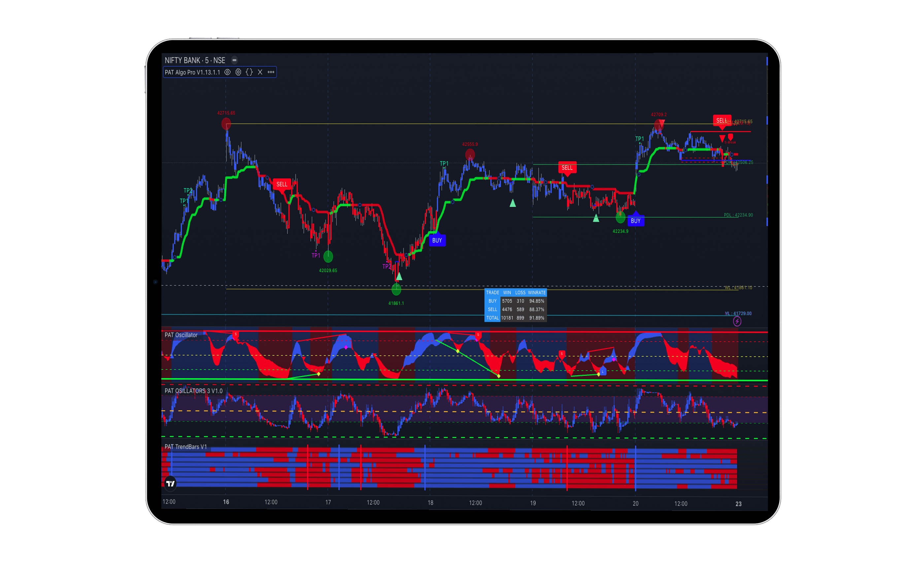This screenshot has height=561, width=924.
Task: Click the green TP1 label near 42555.9 rally
Action: (444, 163)
